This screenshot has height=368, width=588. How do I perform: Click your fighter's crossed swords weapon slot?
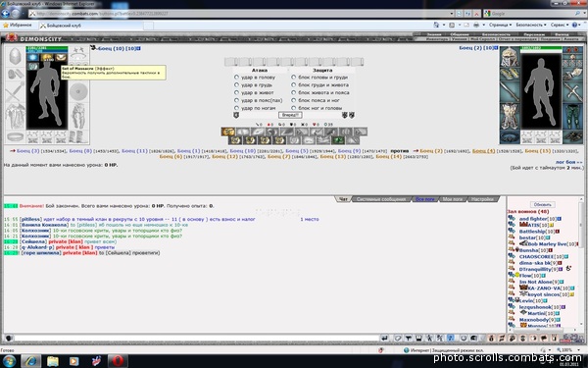click(x=15, y=91)
